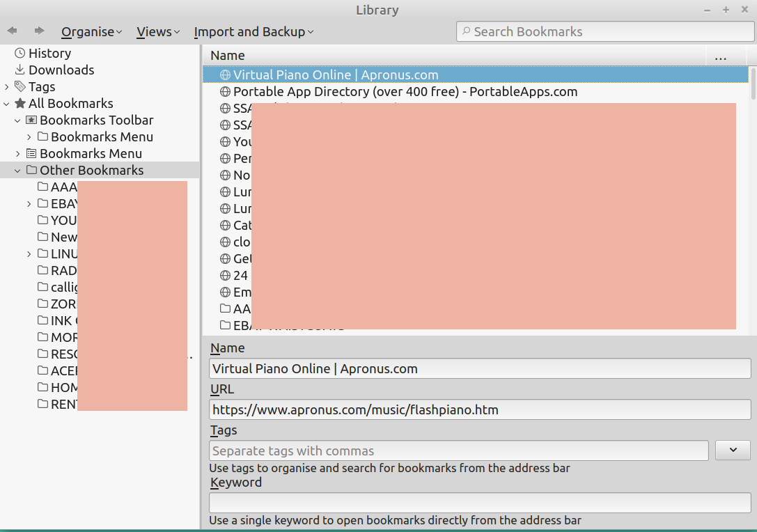Open the tags selector dropdown button
757x532 pixels.
(x=733, y=450)
